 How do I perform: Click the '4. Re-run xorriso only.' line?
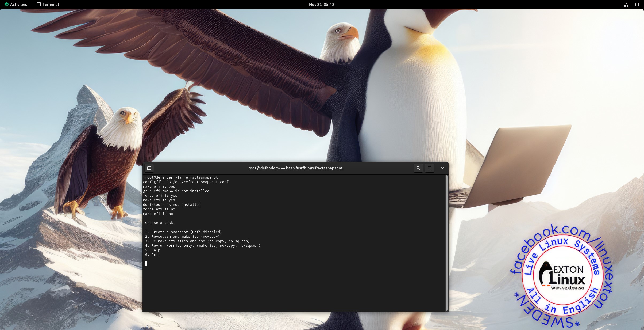203,245
